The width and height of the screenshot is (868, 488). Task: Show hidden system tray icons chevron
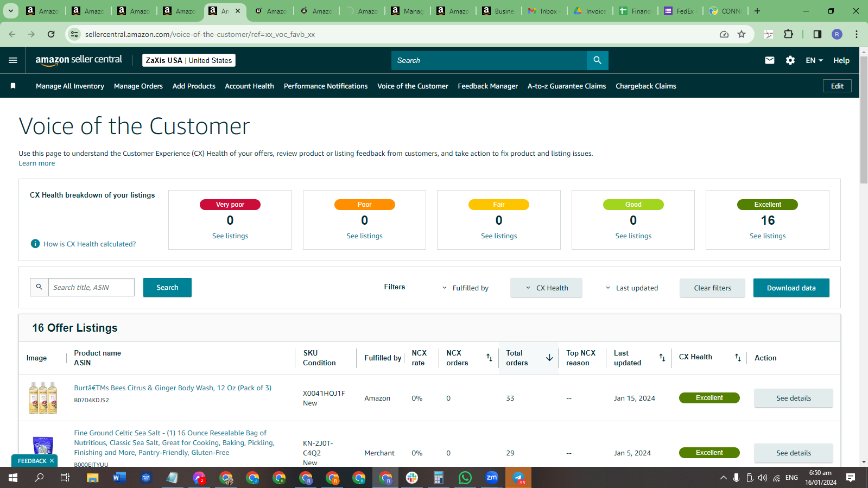coord(723,478)
